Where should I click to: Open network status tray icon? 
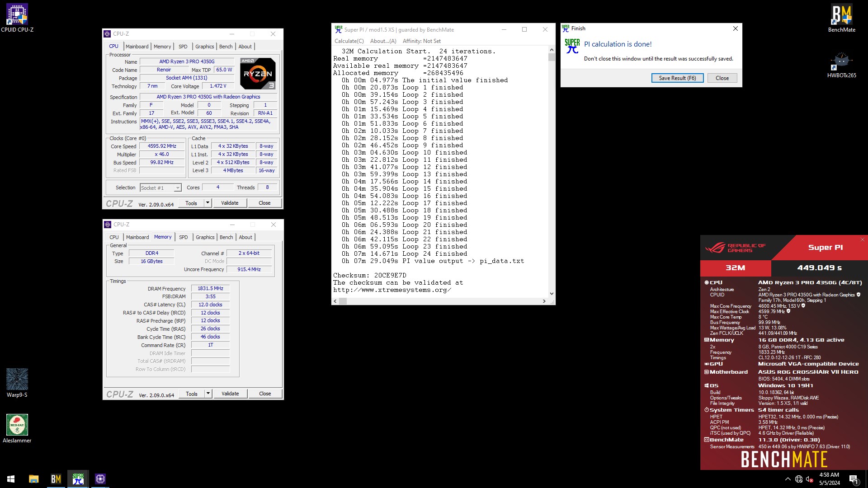point(799,479)
